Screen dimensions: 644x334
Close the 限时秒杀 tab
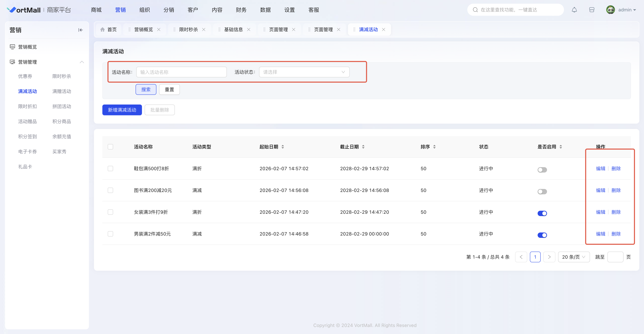tap(204, 29)
